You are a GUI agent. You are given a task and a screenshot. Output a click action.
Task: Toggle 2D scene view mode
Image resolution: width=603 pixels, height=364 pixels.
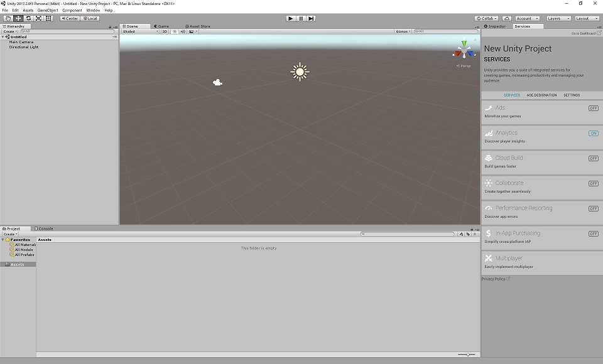tap(165, 31)
